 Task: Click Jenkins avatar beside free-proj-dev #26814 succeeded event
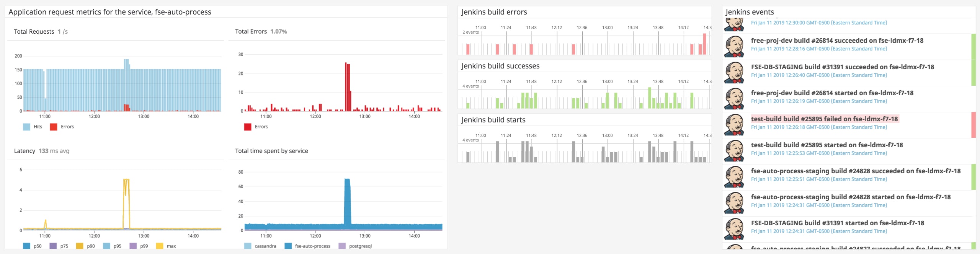[x=734, y=46]
